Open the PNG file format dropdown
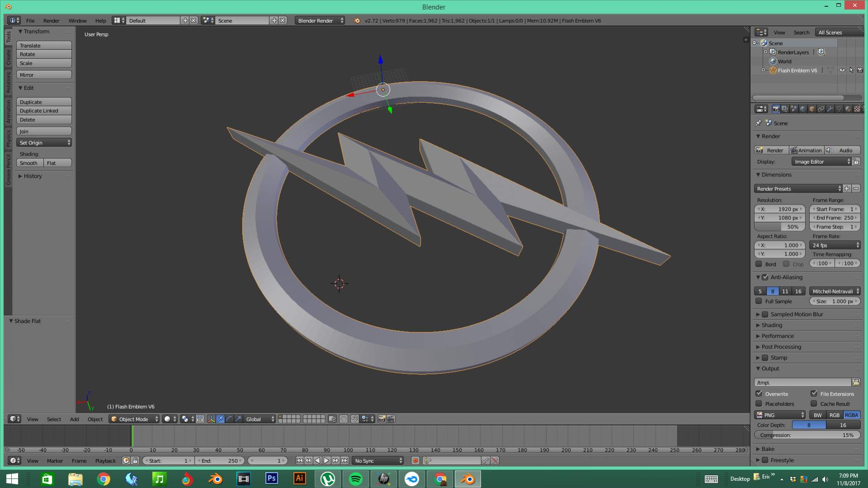Screen dimensions: 868x488 pos(780,415)
